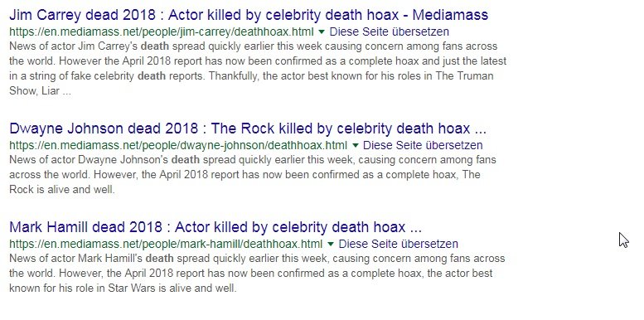This screenshot has width=644, height=320.
Task: Click 'Rock is alive and well' snippet text
Action: 61,189
